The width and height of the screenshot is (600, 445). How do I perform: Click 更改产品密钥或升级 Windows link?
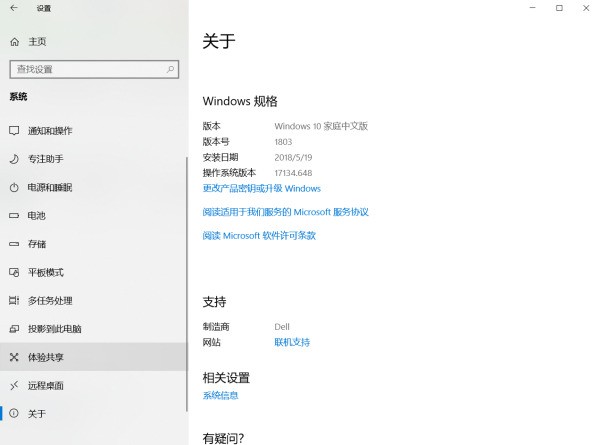click(262, 189)
